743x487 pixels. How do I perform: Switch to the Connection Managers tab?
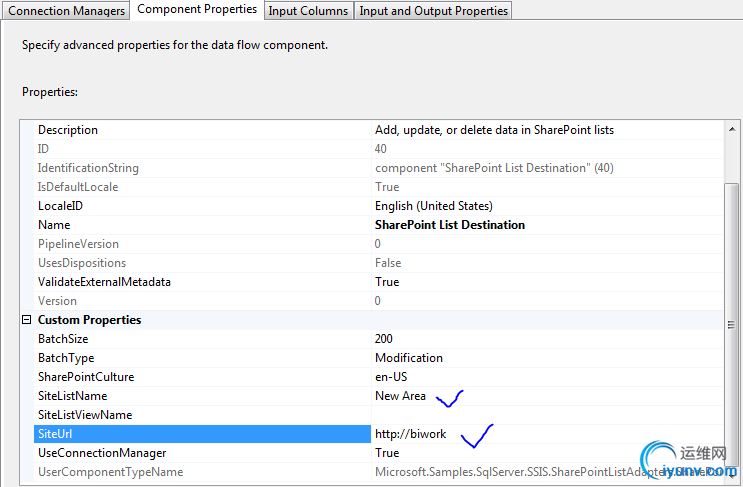67,10
